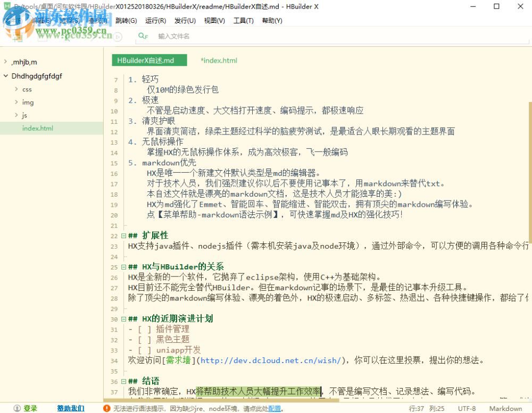
Task: Select the Dhdhgdgfgfdgf project name
Action: click(x=37, y=76)
